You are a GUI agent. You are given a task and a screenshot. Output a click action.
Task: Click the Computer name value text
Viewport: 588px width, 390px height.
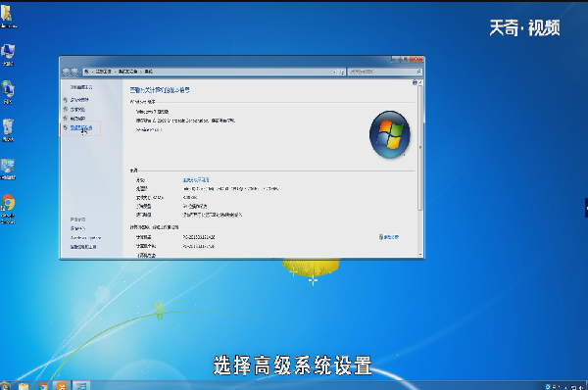[199, 237]
